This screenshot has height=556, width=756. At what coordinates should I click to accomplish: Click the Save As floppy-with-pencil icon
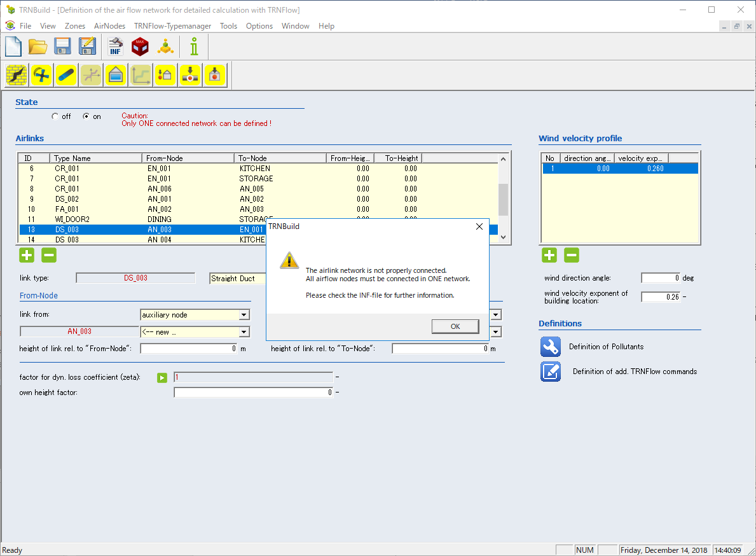[x=87, y=47]
